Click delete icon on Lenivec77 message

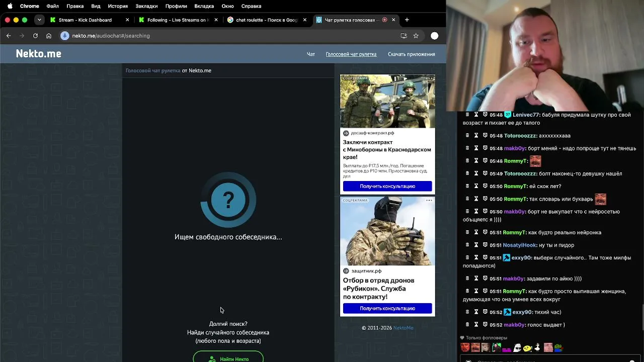pyautogui.click(x=467, y=115)
